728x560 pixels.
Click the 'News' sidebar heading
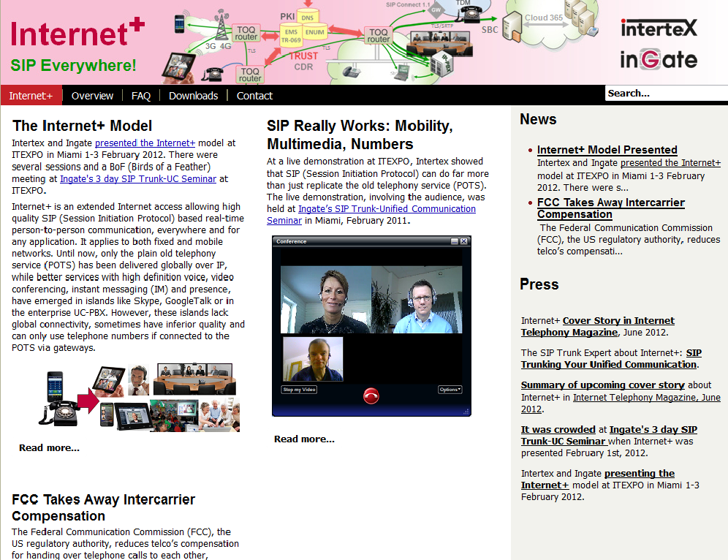tap(538, 119)
